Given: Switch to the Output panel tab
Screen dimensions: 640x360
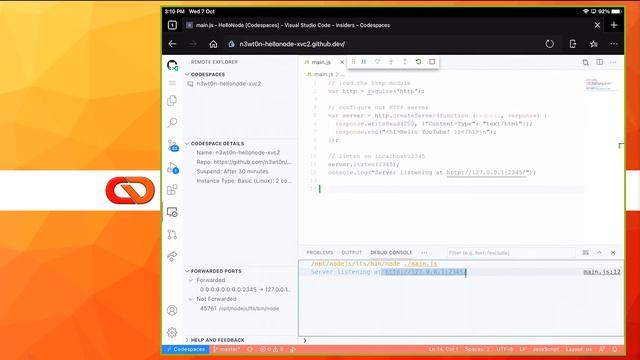Looking at the screenshot, I should click(x=351, y=253).
